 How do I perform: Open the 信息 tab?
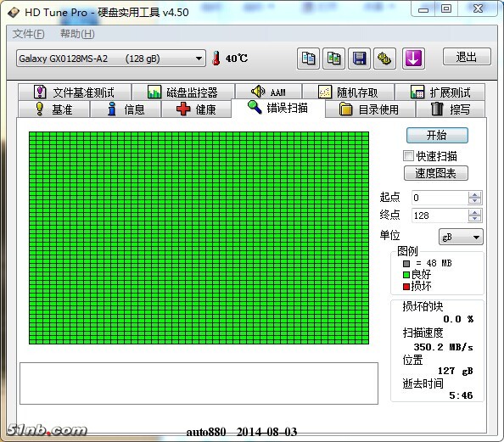126,109
